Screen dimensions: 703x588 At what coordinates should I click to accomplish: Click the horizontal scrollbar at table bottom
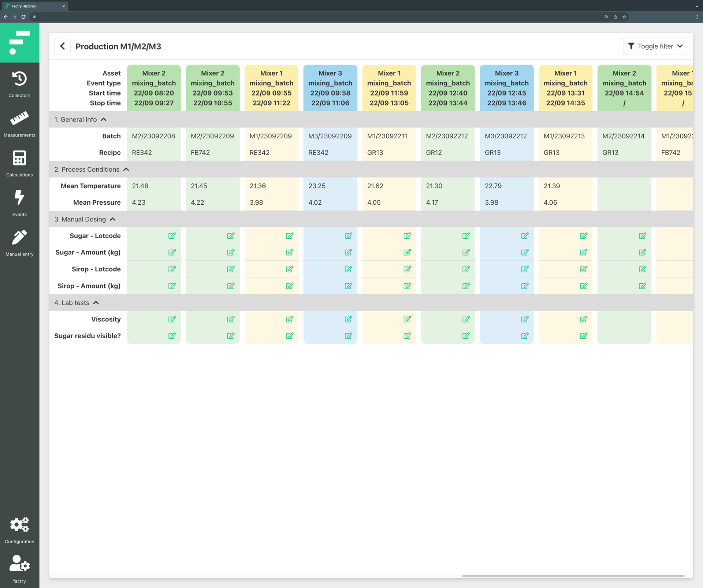coord(573,576)
